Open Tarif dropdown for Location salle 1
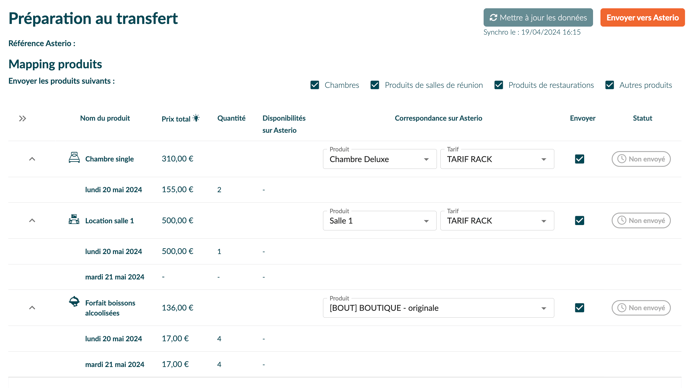The image size is (688, 388). [497, 220]
